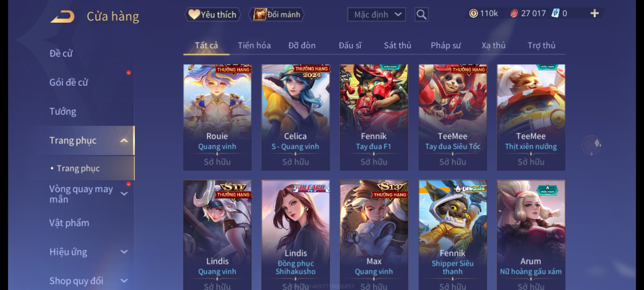Image resolution: width=644 pixels, height=290 pixels.
Task: Select the Celica S - Quang vinh skin card
Action: [295, 117]
